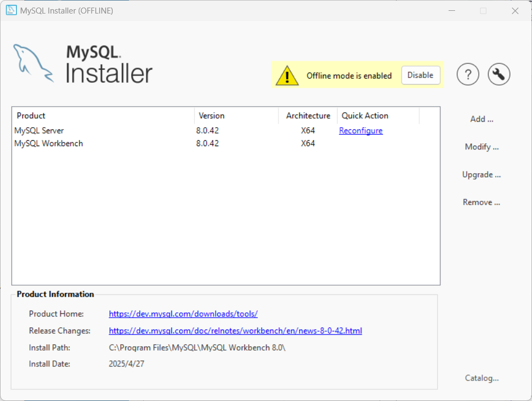Open the wrench options icon
Viewport: 532px width, 401px height.
tap(499, 74)
